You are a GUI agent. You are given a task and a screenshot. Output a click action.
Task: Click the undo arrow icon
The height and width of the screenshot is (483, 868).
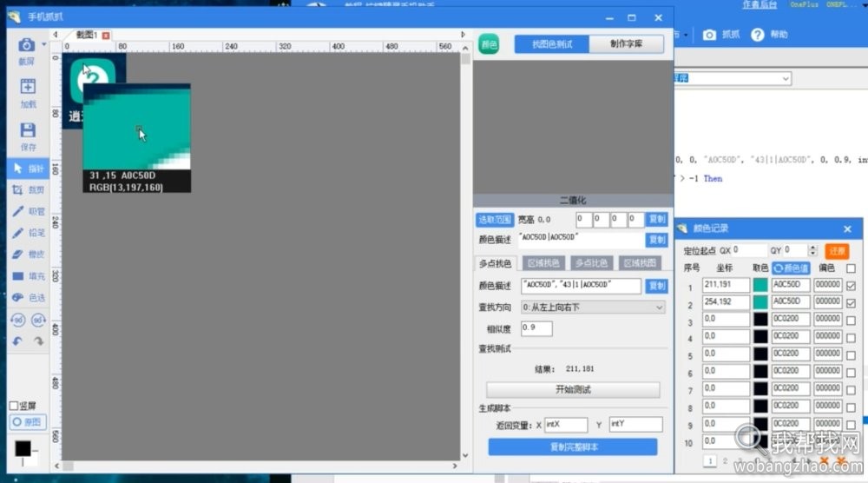[x=17, y=341]
